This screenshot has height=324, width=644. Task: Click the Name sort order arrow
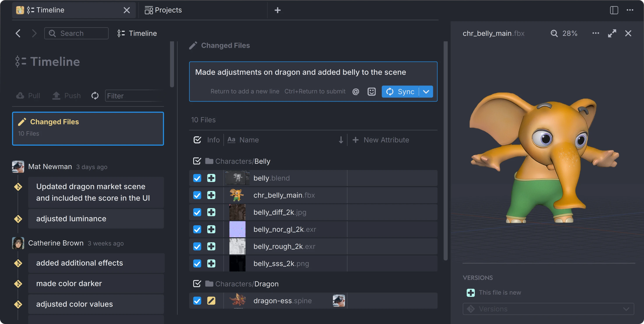(341, 140)
